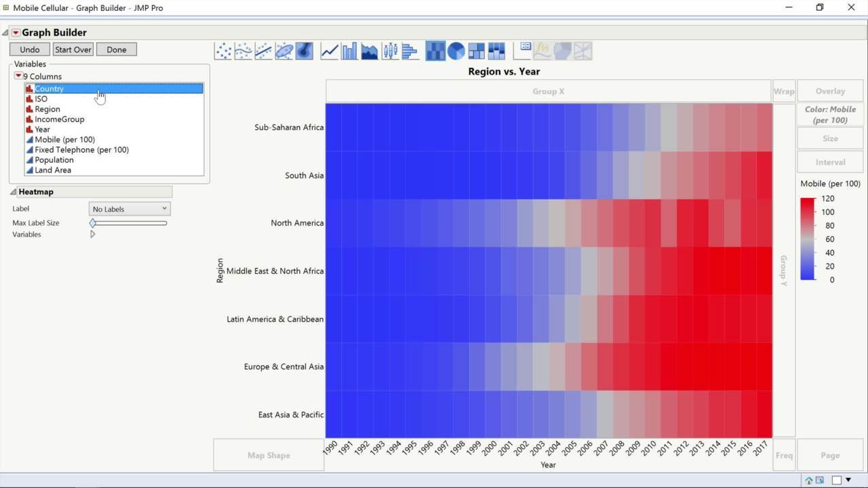868x488 pixels.
Task: Click the Done button
Action: (x=116, y=49)
